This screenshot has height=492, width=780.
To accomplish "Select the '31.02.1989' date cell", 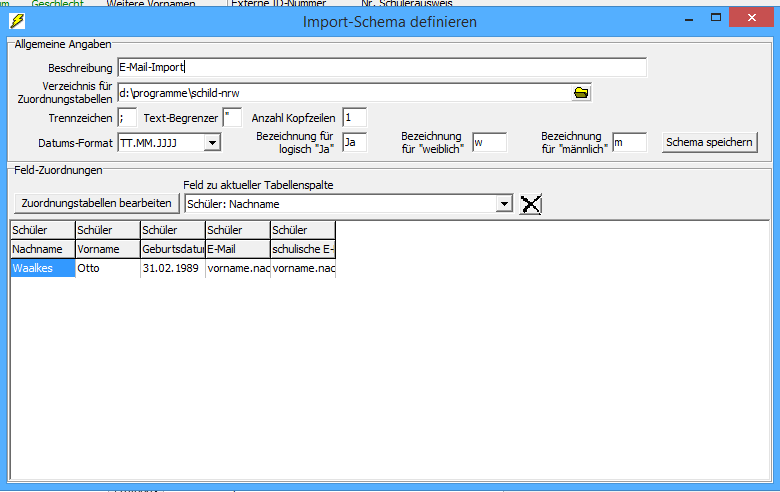I will point(172,268).
